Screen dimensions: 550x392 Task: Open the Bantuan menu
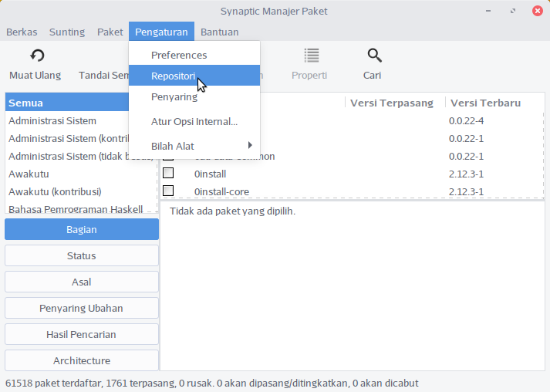pos(220,32)
